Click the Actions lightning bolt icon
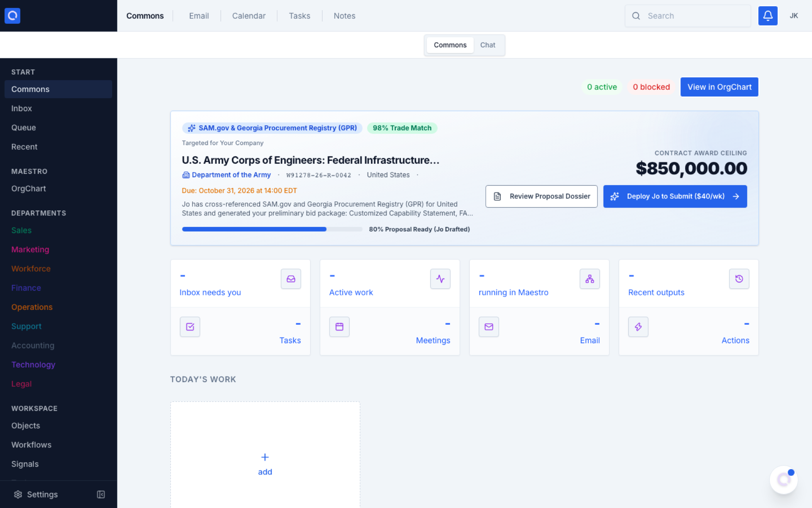This screenshot has width=812, height=508. click(x=638, y=327)
